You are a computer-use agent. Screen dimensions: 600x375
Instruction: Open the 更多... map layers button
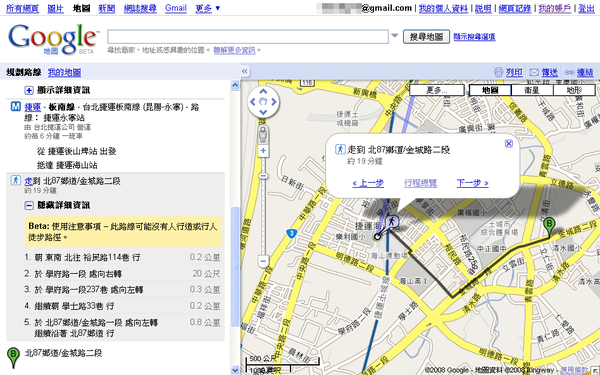coord(437,90)
